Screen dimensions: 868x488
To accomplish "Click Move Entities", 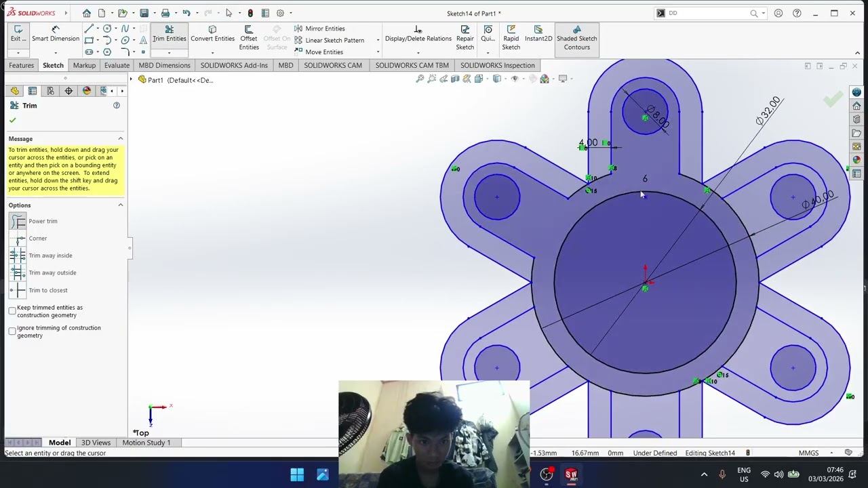I will (319, 52).
